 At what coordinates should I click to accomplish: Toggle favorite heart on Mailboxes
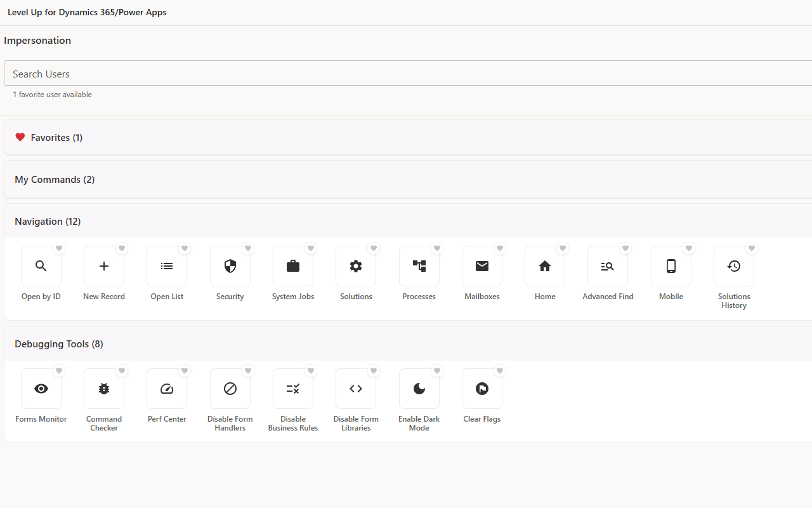500,248
